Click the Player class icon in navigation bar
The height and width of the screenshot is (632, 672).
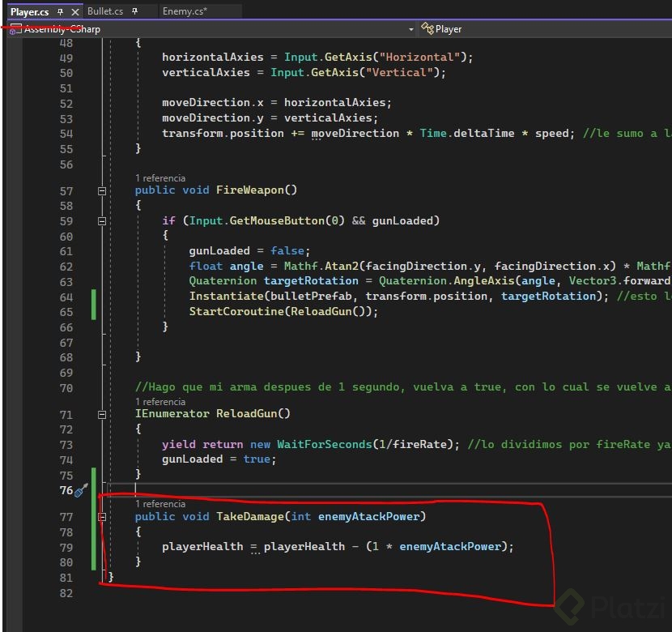[427, 28]
